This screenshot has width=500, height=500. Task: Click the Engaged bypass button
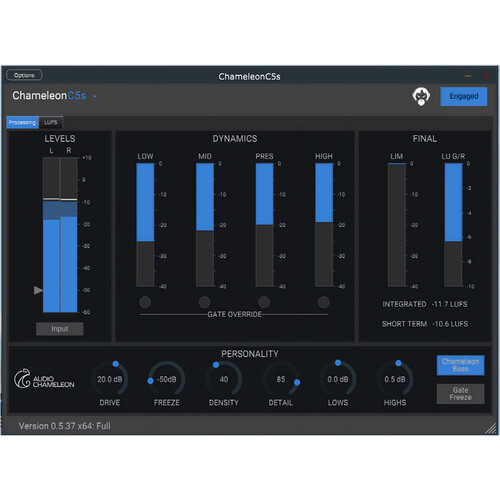463,96
